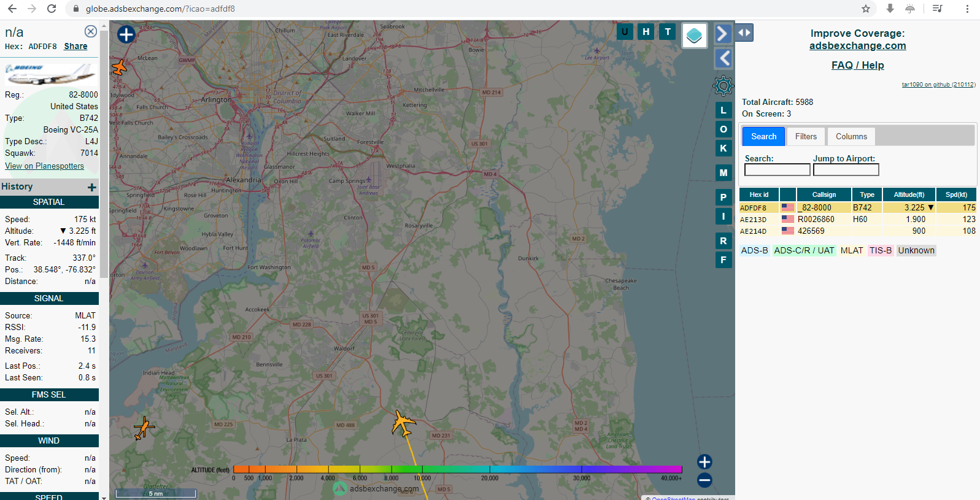Click the SIGNAL section header

click(49, 298)
